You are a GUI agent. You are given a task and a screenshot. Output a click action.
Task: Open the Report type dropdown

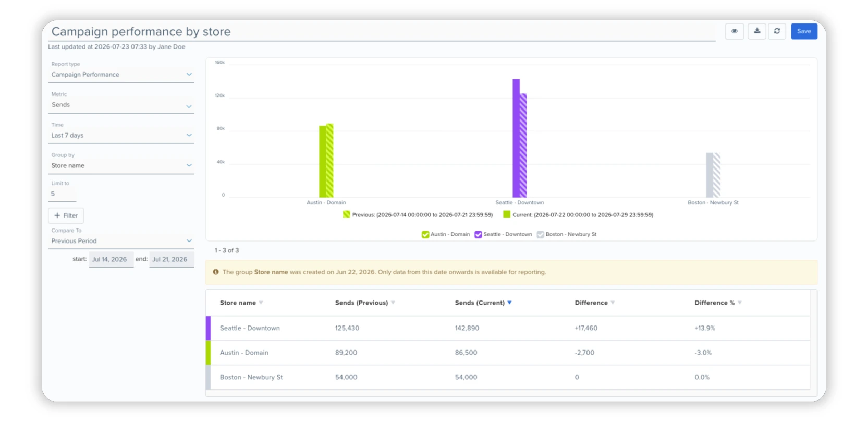121,75
